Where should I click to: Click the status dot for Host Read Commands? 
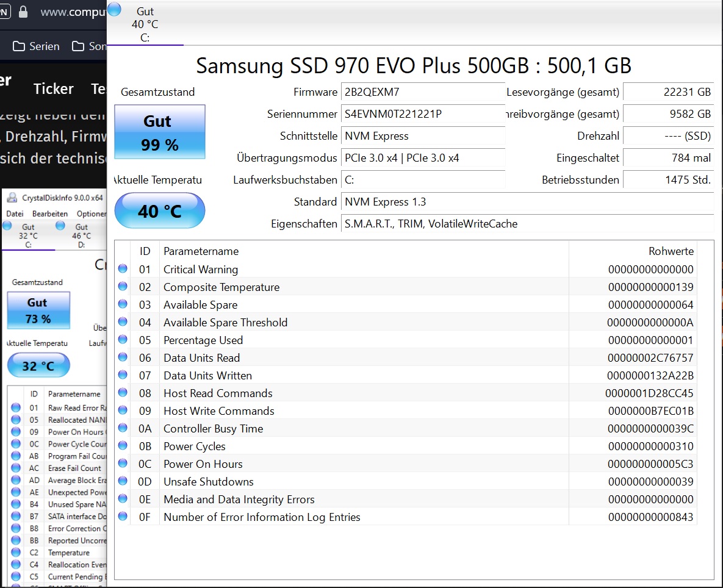(x=123, y=393)
